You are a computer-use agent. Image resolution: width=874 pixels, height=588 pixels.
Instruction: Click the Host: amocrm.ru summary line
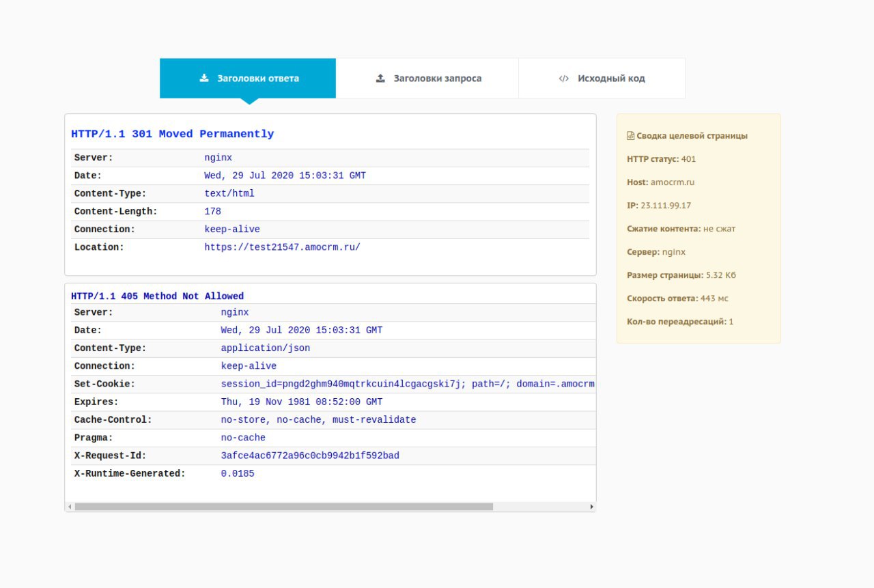click(661, 182)
